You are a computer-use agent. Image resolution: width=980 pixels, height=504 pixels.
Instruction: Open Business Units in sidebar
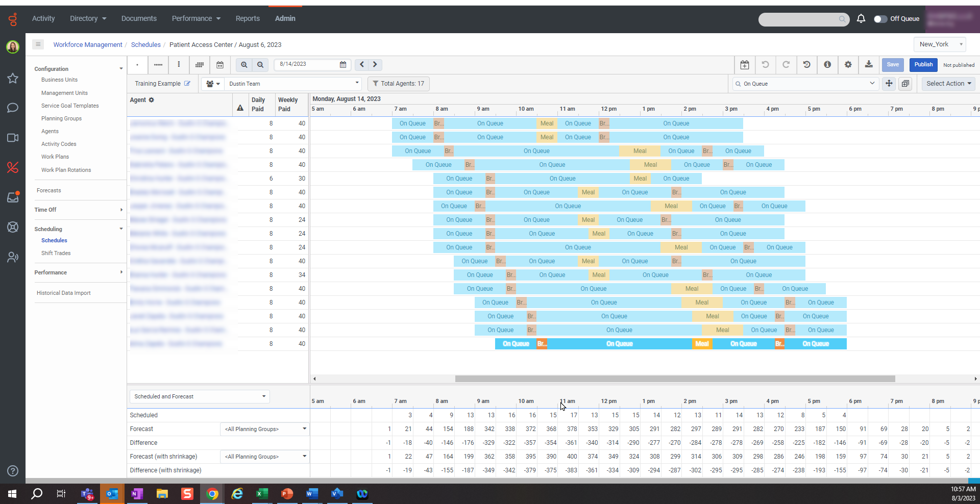click(59, 80)
